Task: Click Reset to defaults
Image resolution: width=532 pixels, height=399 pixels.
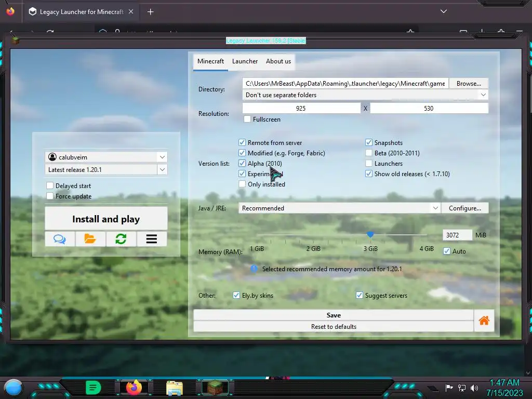Action: tap(334, 326)
